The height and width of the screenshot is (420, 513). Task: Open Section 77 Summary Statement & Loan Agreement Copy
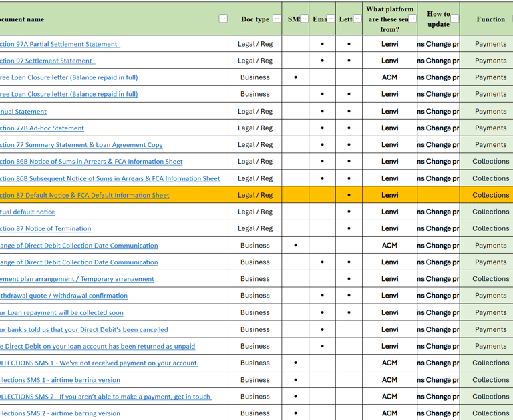(x=81, y=145)
